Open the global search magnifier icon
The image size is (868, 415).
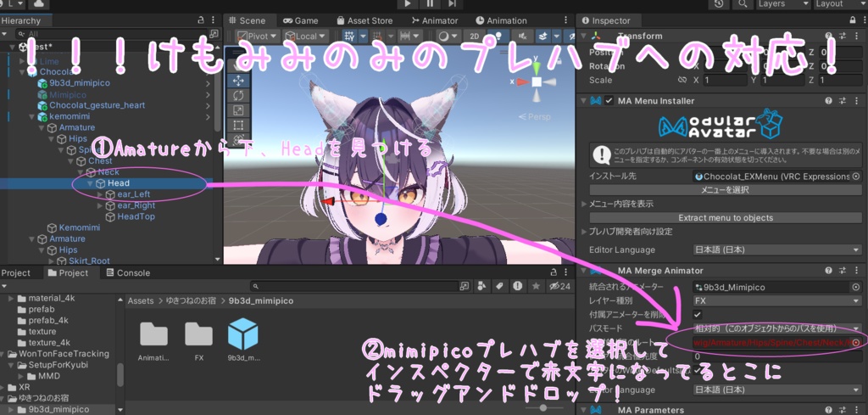point(742,4)
